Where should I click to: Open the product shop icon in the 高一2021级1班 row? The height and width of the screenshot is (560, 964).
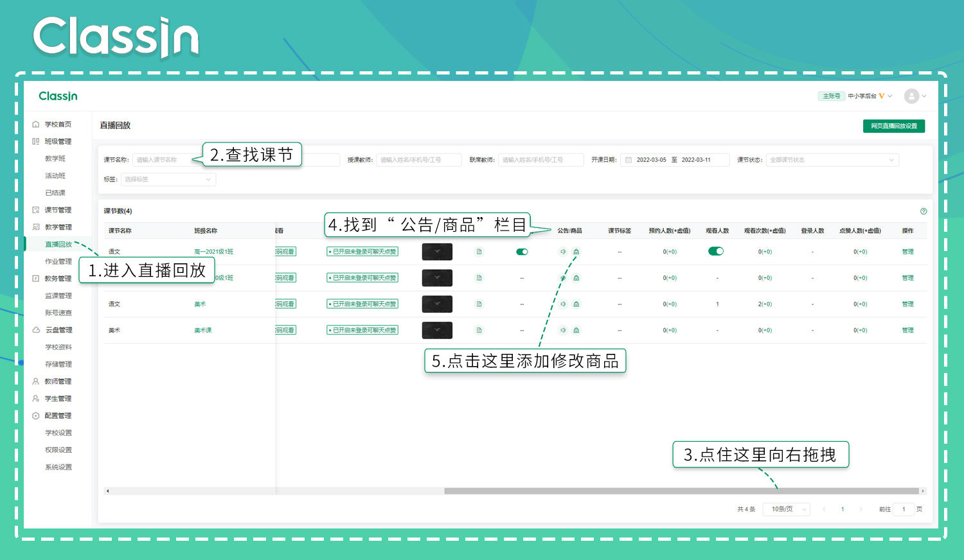(x=576, y=252)
